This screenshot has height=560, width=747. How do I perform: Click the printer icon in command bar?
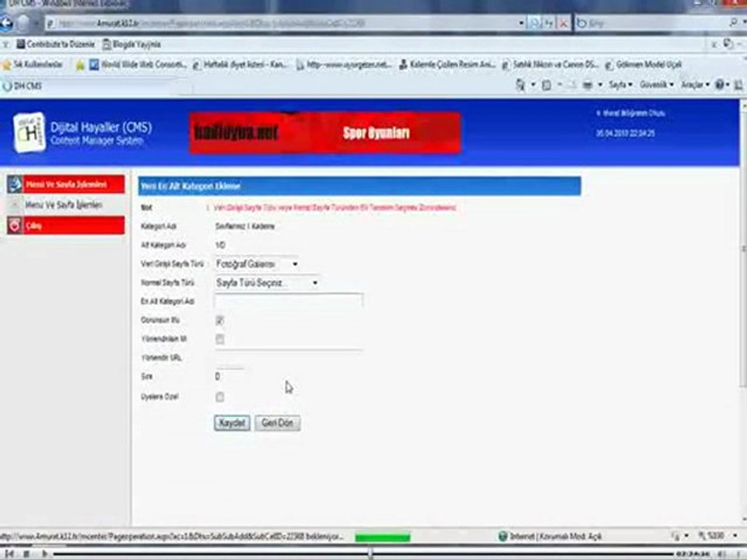pyautogui.click(x=587, y=85)
